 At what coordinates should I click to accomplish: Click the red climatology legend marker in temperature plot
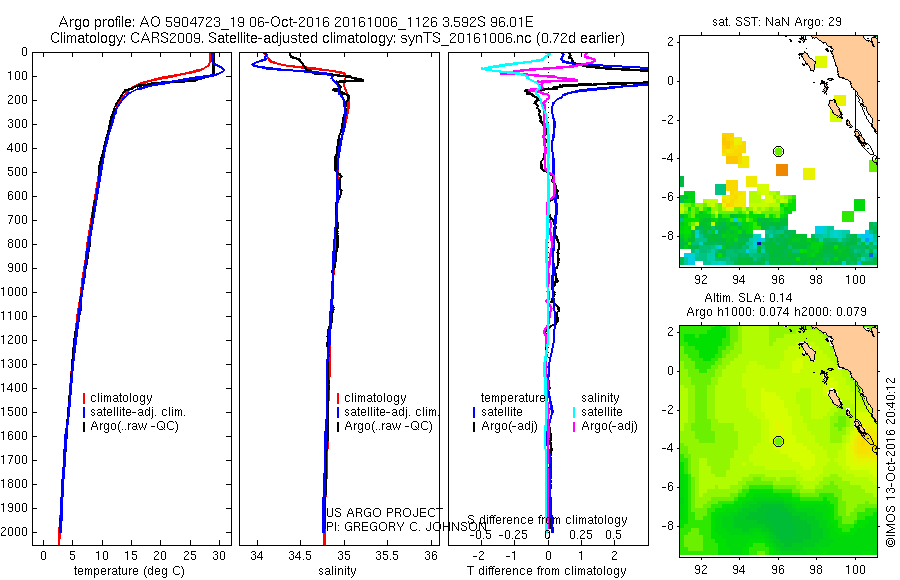[x=84, y=398]
